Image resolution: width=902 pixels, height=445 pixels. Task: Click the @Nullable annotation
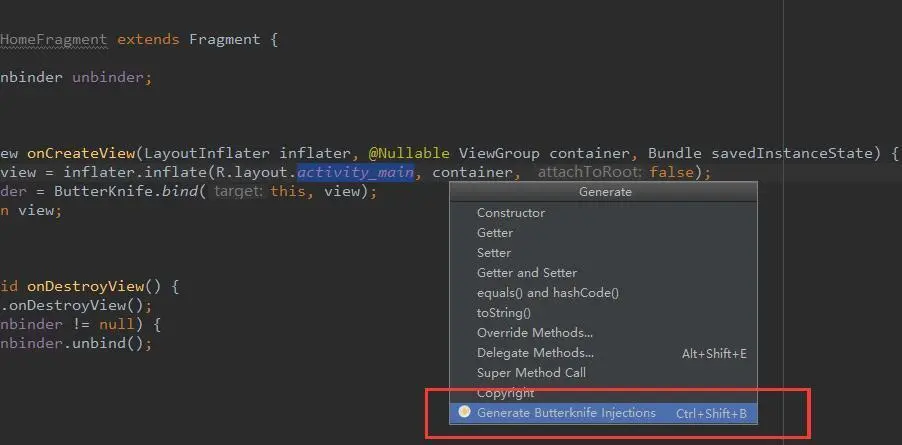[409, 153]
